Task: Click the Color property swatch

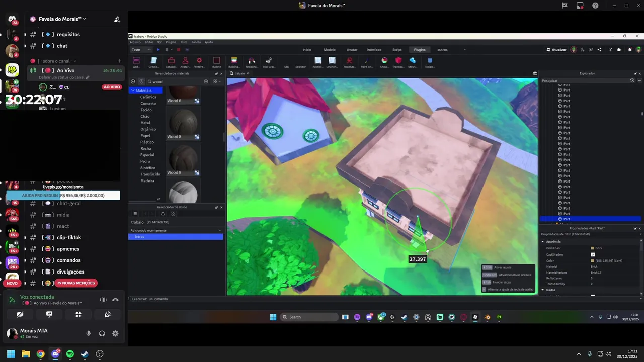Action: [592, 261]
